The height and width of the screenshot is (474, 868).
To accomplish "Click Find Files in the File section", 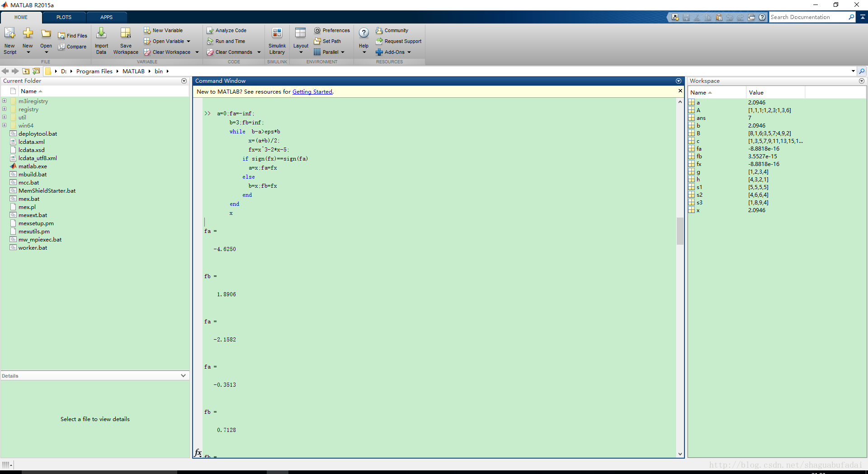I will click(72, 36).
